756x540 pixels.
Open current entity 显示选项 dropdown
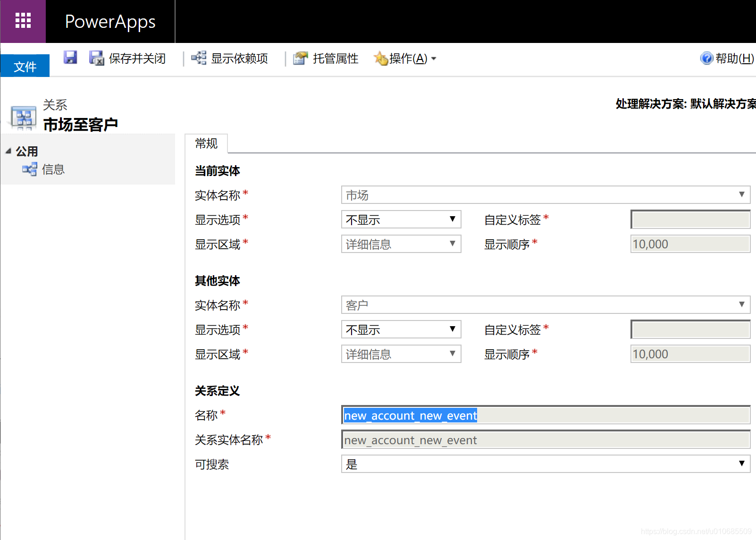coord(401,219)
